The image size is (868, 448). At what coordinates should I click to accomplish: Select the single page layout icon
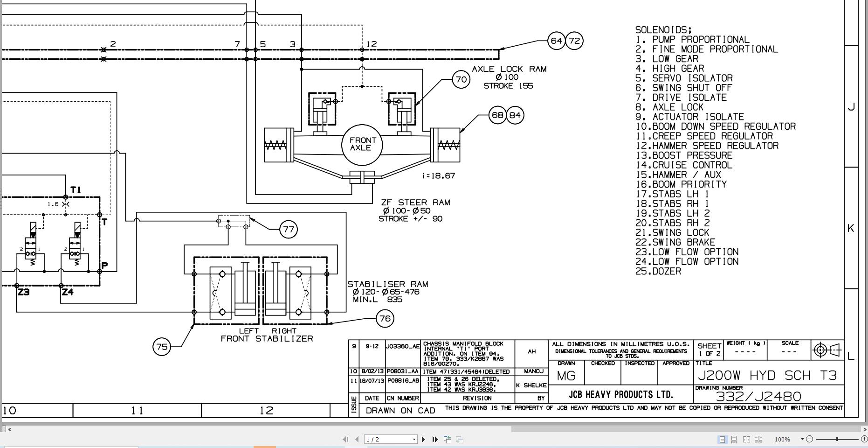coord(723,439)
